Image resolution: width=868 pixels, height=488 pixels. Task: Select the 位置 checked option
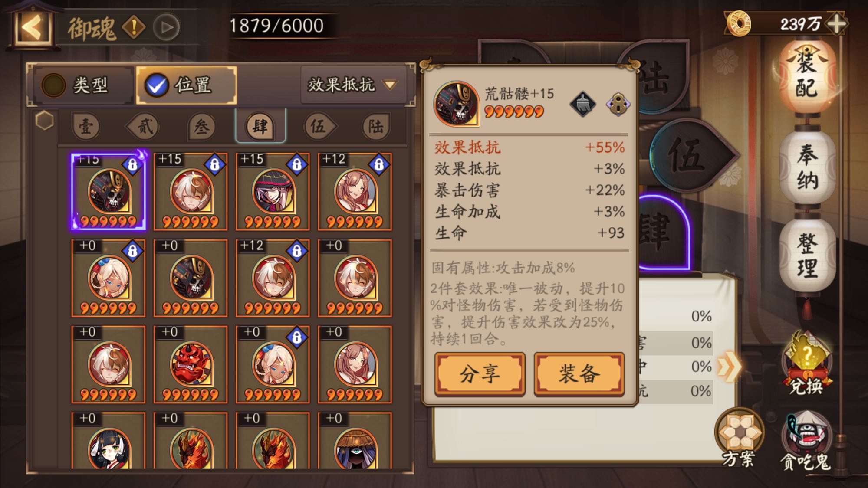pos(187,85)
